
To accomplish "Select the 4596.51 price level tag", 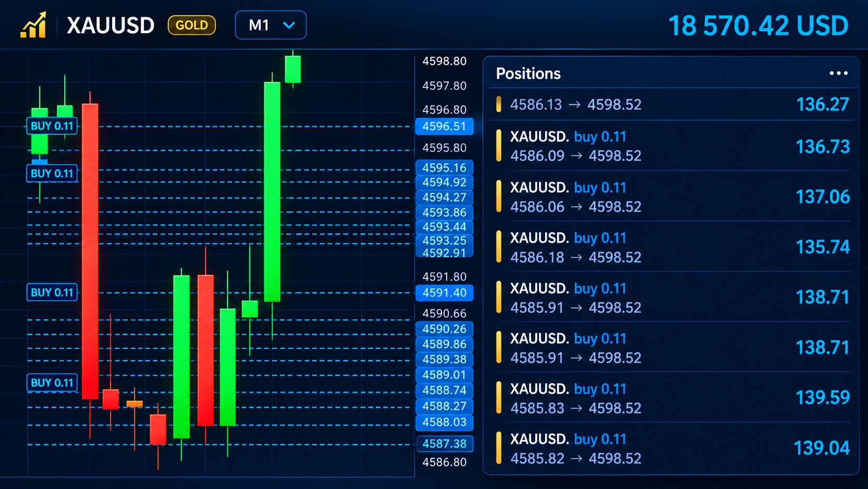I will click(444, 126).
